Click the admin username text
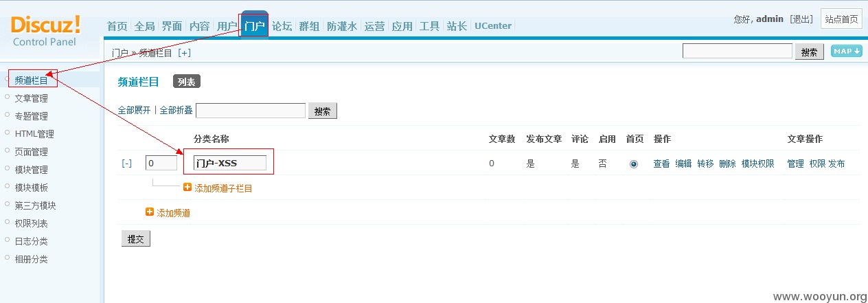 [x=769, y=19]
